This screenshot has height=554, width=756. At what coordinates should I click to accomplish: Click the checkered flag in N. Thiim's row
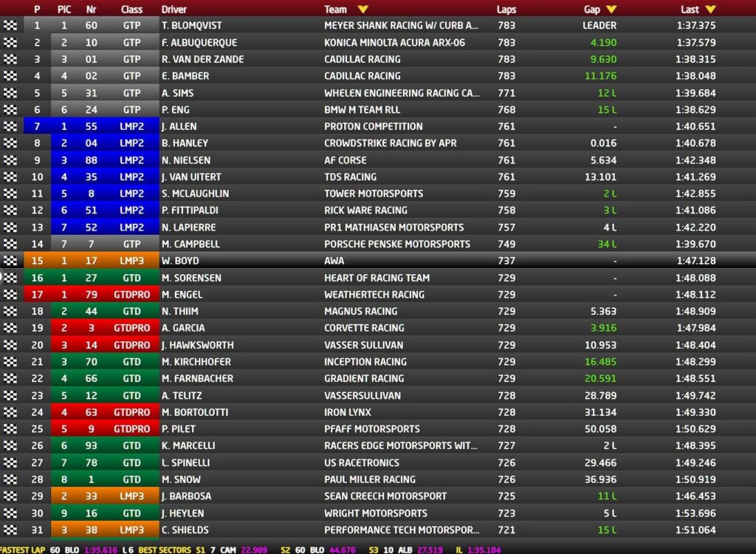[10, 311]
